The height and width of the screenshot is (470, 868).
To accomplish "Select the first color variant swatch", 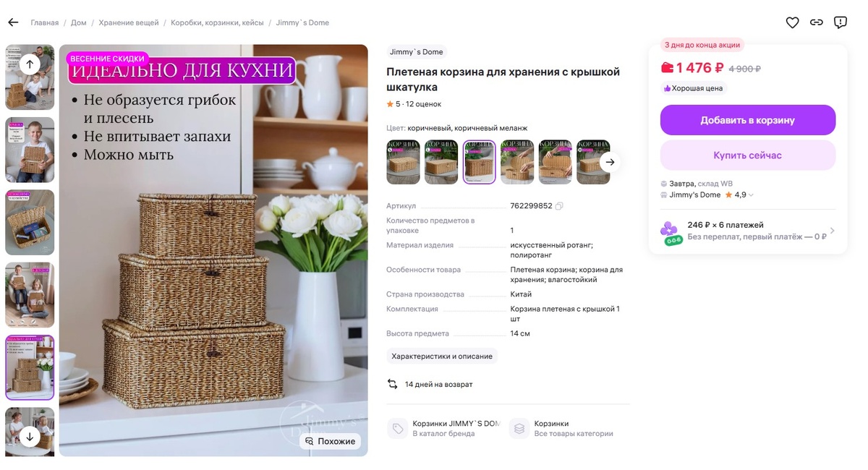I will pyautogui.click(x=403, y=162).
